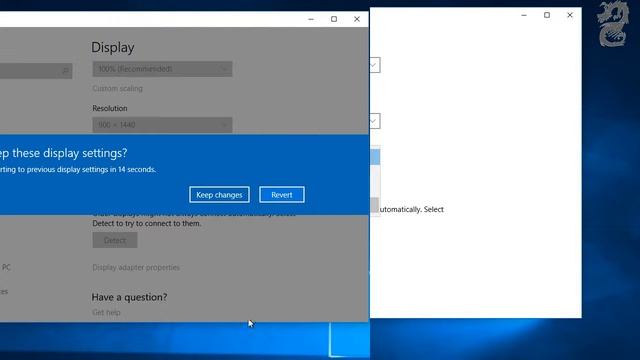This screenshot has width=640, height=360.
Task: Click 'utomatically. Select' text in white window
Action: pyautogui.click(x=411, y=209)
